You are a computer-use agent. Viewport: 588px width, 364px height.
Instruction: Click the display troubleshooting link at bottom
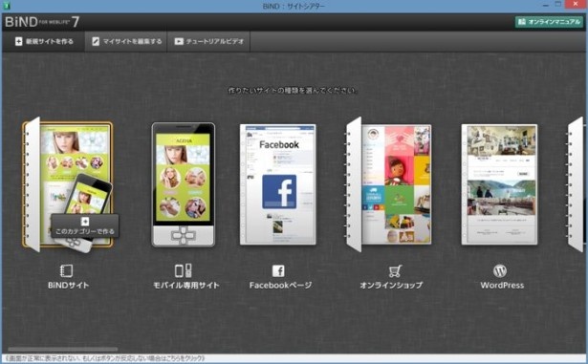105,359
